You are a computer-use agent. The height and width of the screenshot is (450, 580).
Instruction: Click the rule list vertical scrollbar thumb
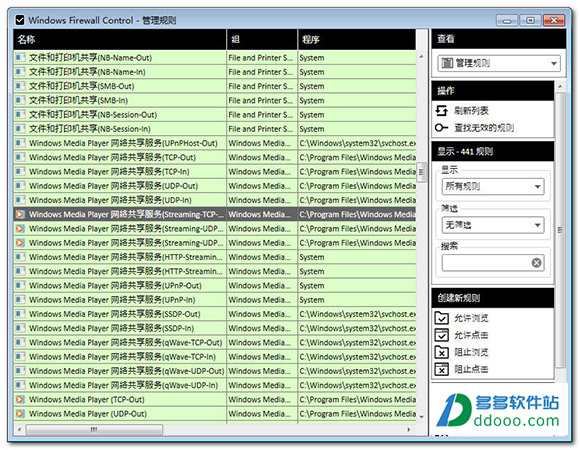pos(421,172)
